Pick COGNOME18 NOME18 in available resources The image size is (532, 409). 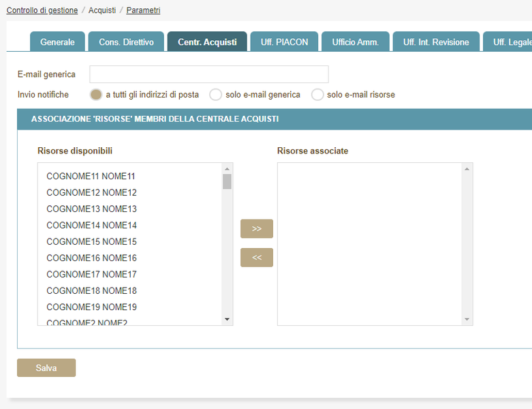pyautogui.click(x=91, y=291)
